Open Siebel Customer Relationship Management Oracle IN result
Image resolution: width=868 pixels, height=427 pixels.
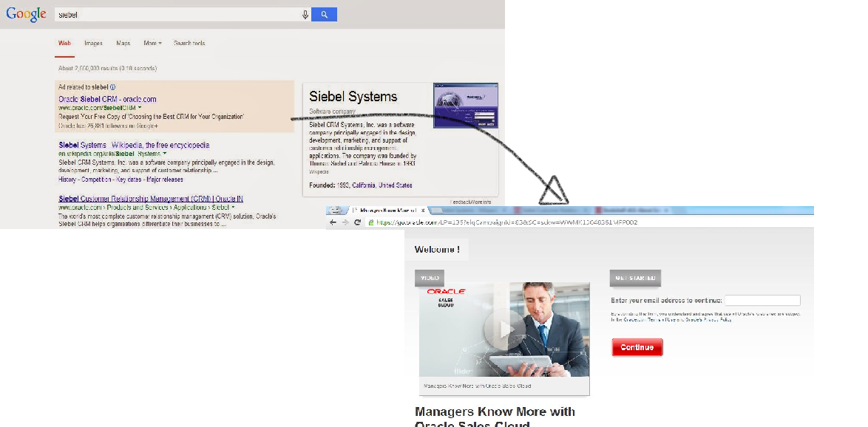pos(151,199)
